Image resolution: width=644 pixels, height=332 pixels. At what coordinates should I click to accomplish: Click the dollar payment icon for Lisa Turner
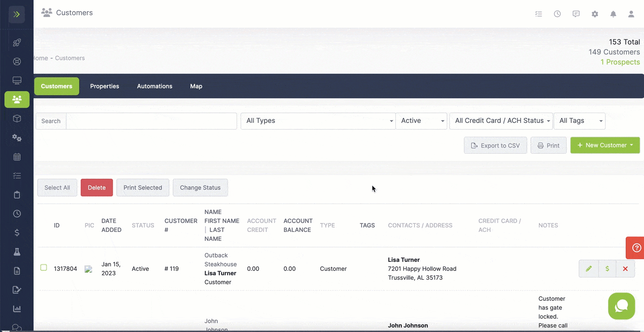[x=607, y=269]
